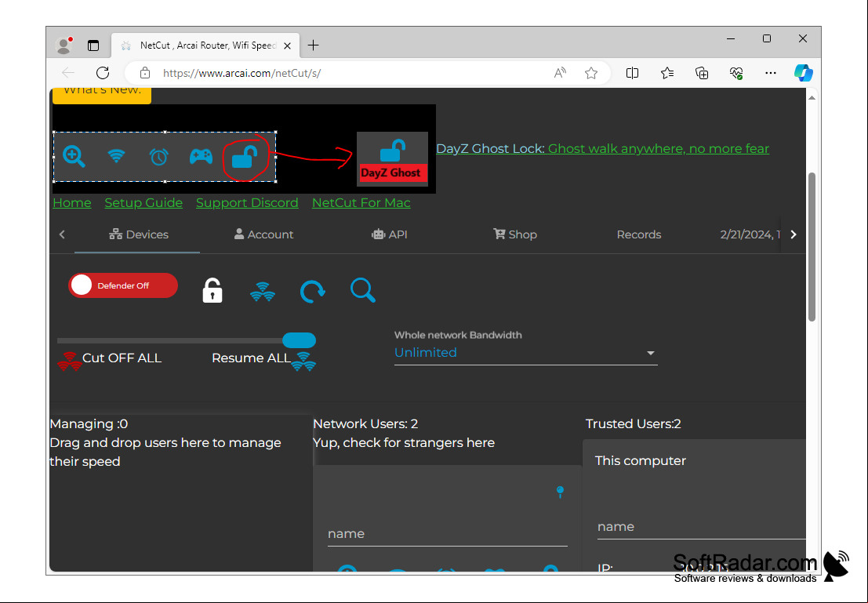Click the zoom-in magnifier icon in banner

[x=74, y=157]
